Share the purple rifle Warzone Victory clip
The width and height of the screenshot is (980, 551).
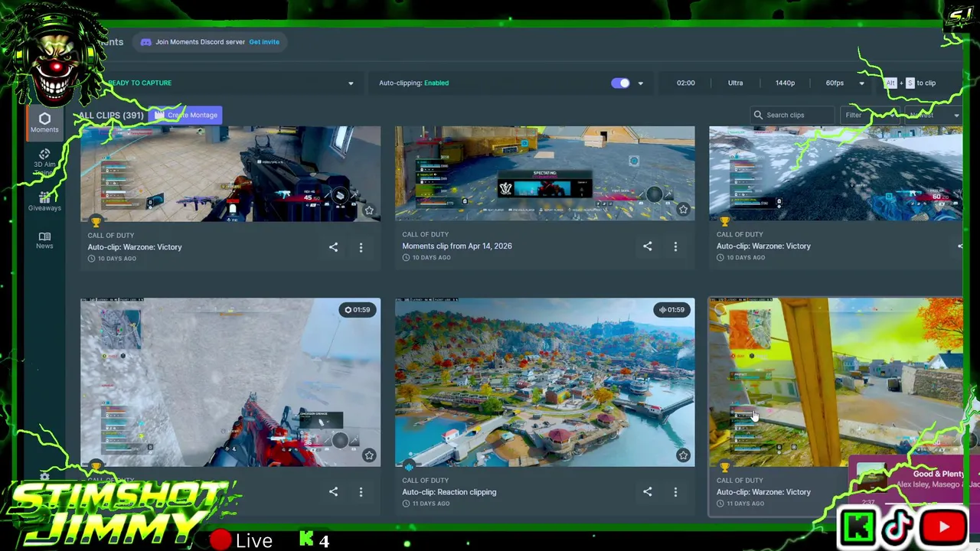333,246
